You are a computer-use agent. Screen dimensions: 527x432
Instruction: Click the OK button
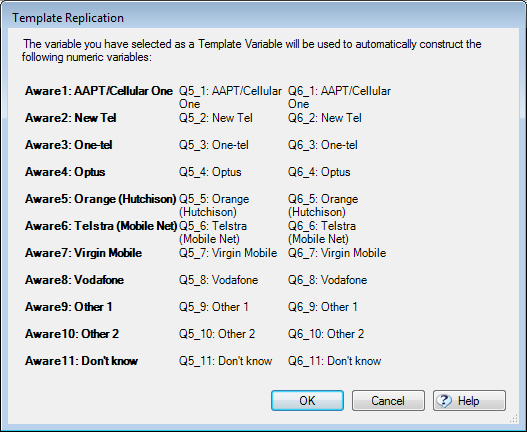tap(307, 400)
